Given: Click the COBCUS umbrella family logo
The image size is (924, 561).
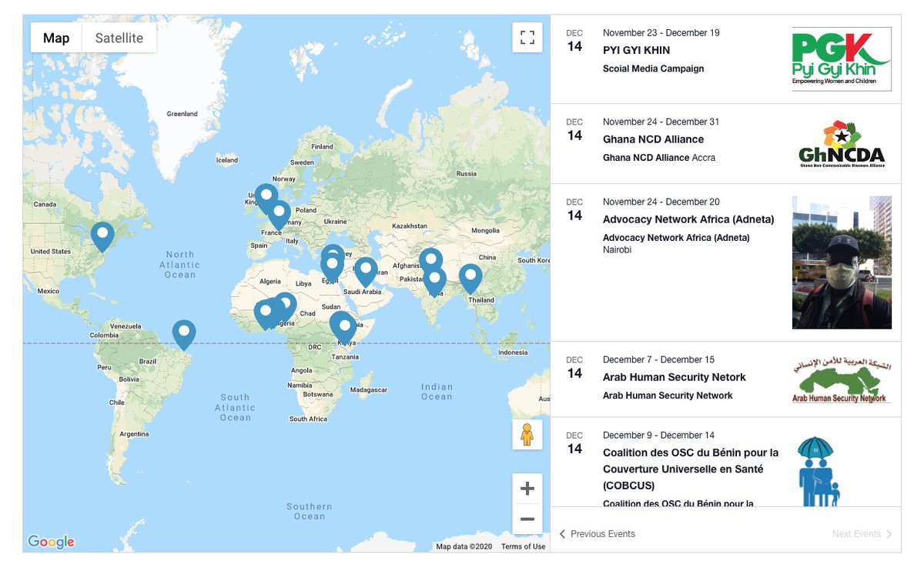Looking at the screenshot, I should pos(818,471).
